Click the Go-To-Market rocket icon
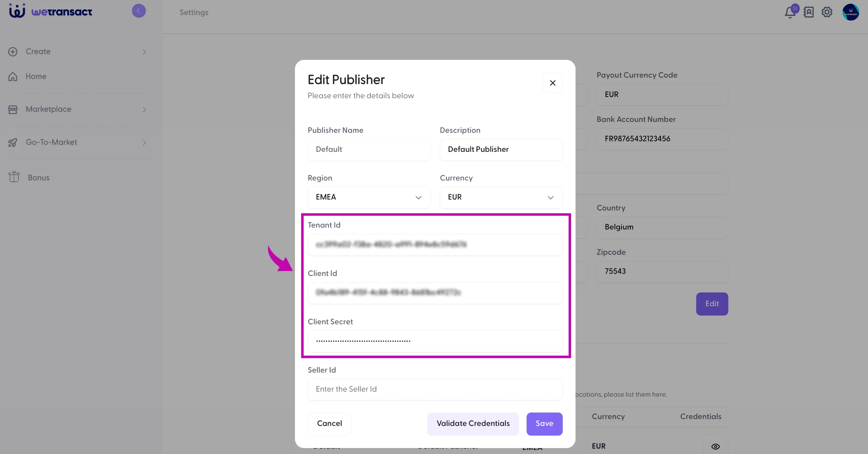The width and height of the screenshot is (868, 454). pos(13,142)
